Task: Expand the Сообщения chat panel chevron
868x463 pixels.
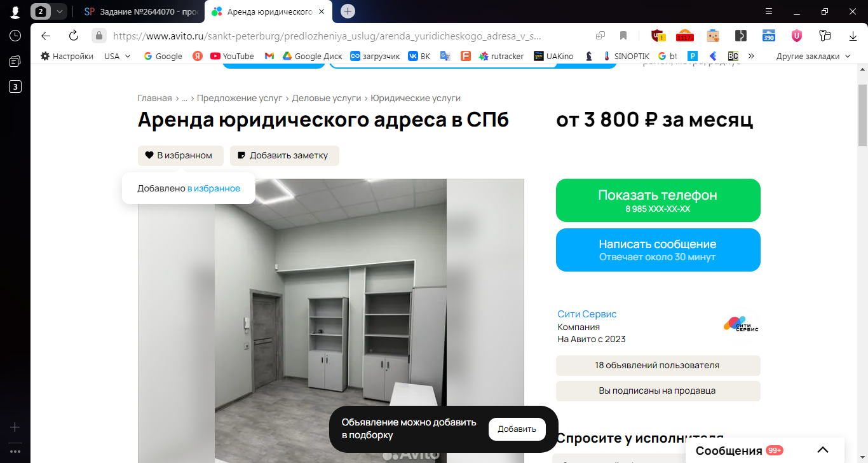Action: tap(823, 450)
